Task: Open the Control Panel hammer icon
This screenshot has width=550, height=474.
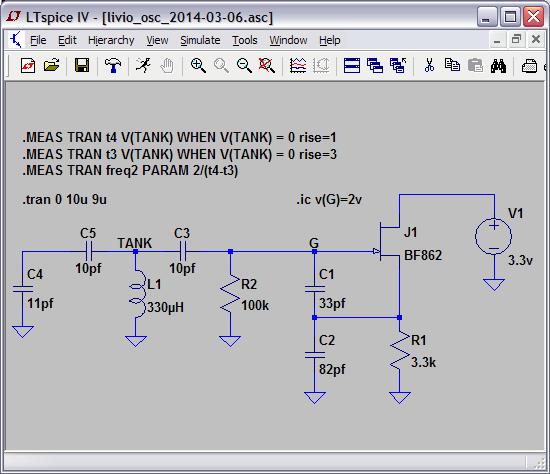Action: click(113, 65)
